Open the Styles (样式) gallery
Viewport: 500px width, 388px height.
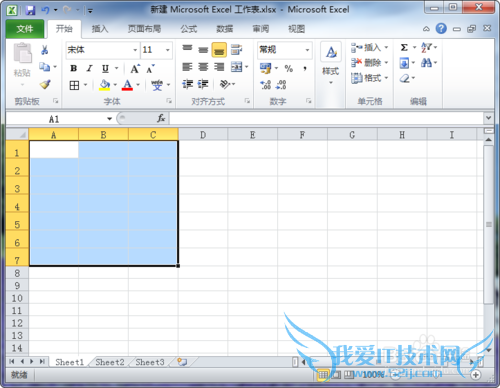coord(331,63)
